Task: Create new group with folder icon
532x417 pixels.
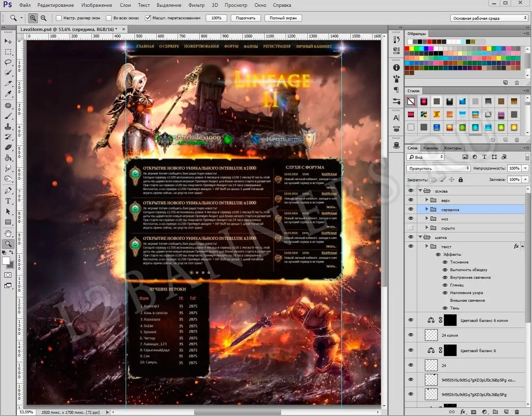Action: coord(495,412)
